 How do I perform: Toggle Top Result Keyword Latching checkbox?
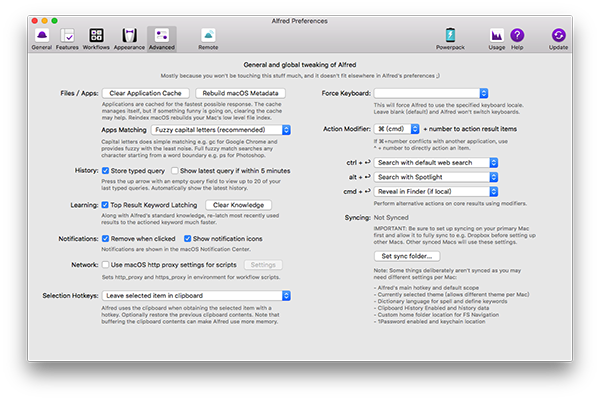105,205
